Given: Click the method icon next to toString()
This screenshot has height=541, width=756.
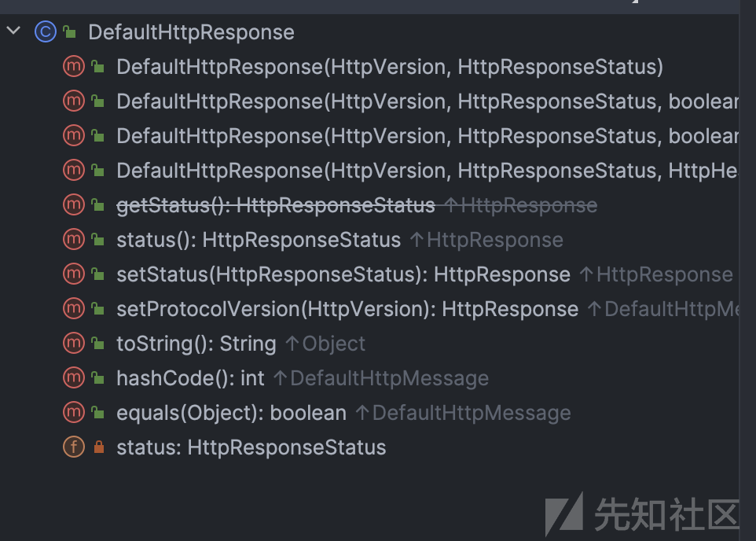Looking at the screenshot, I should click(x=74, y=343).
